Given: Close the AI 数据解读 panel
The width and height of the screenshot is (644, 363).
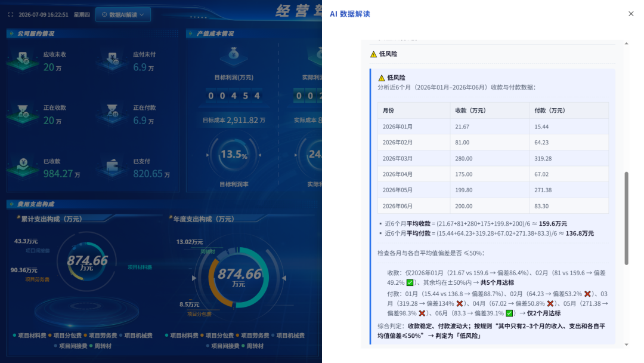Looking at the screenshot, I should tap(631, 14).
